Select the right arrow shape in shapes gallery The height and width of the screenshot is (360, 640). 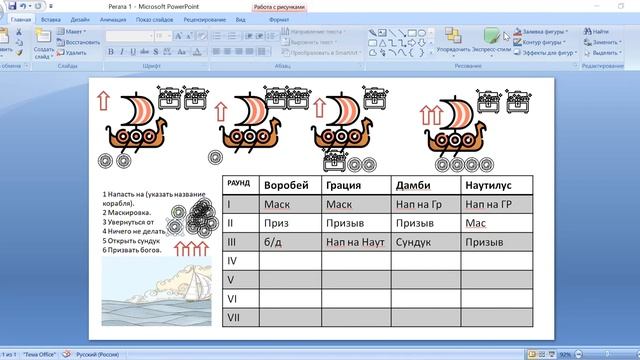pos(412,43)
